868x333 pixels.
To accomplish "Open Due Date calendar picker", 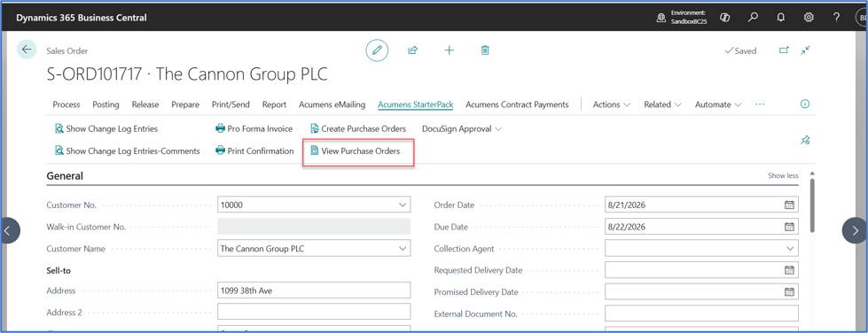I will pyautogui.click(x=789, y=227).
